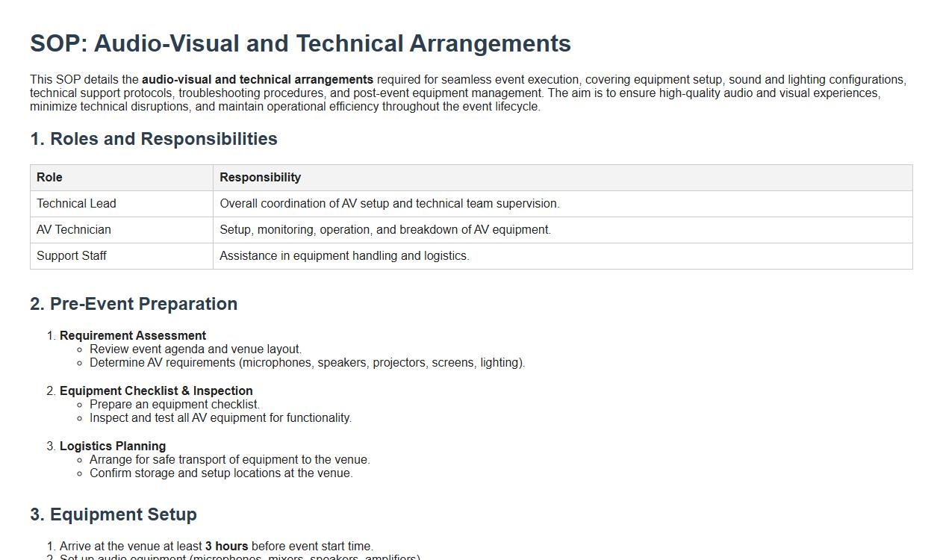Screen dimensions: 943x560
Task: Click the 'Roles and Responsibilities' heading
Action: click(153, 139)
